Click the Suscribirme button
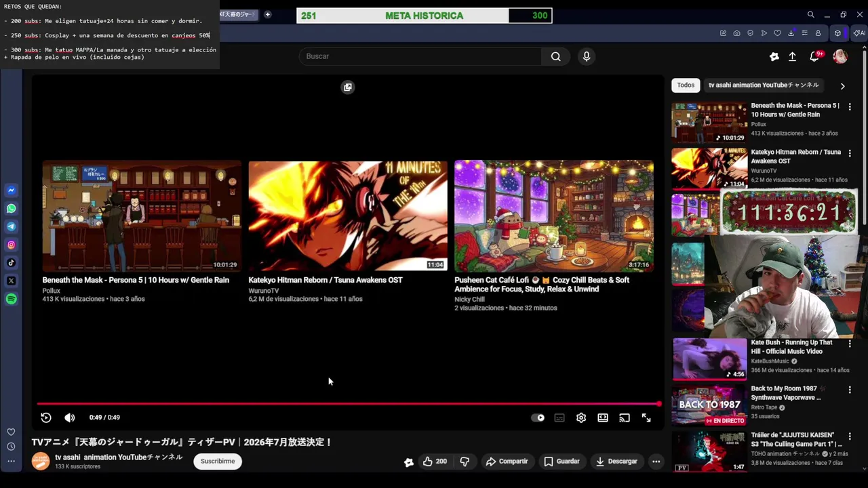The image size is (868, 488). (218, 461)
